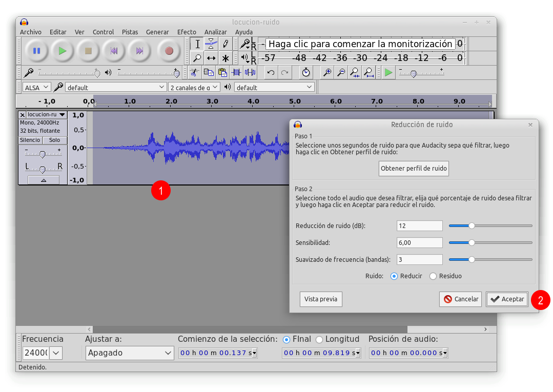Collapse the track with the triangle button
Viewport: 553px width, 392px height.
44,180
